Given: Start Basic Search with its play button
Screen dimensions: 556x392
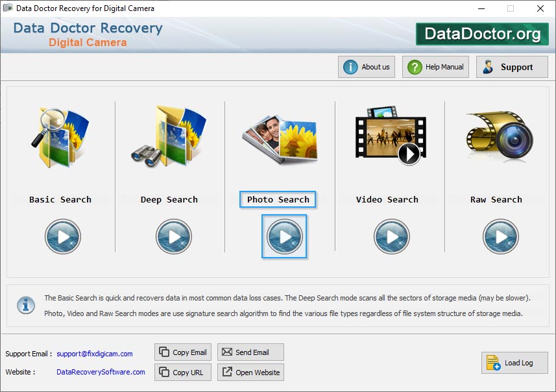Looking at the screenshot, I should click(63, 236).
